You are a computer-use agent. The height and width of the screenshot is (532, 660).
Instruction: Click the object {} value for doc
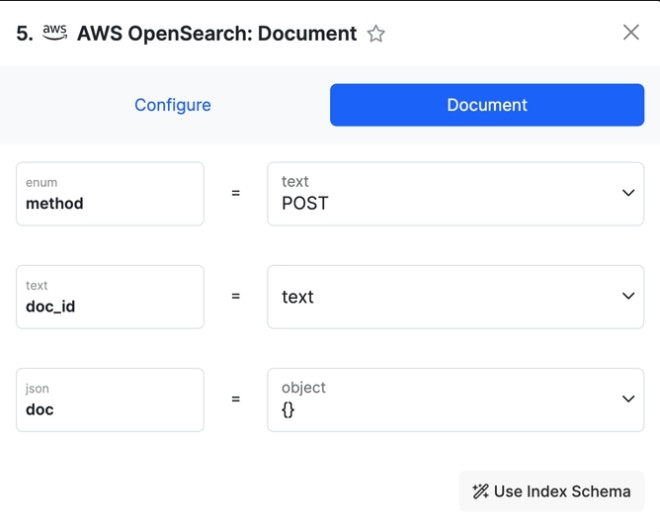(x=455, y=400)
